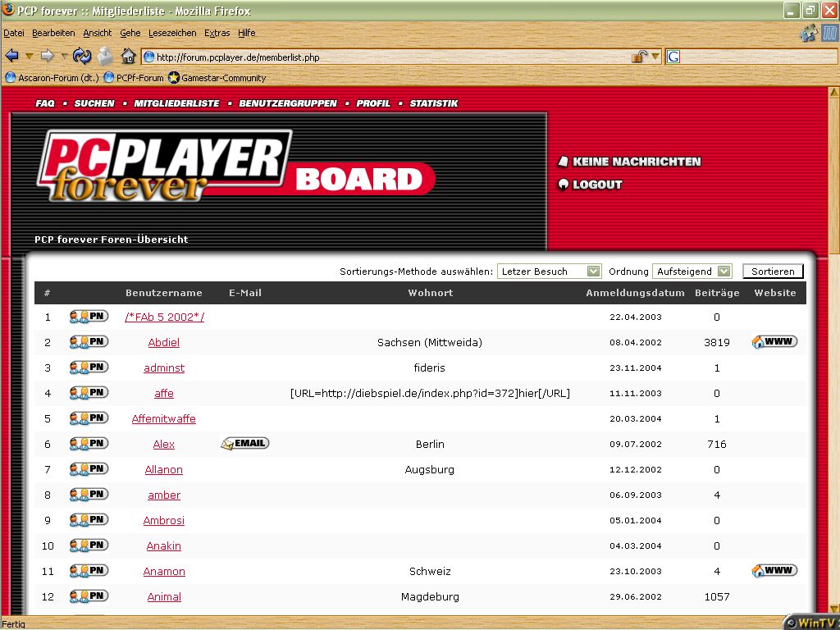Image resolution: width=840 pixels, height=630 pixels.
Task: Reload the page with the refresh icon
Action: click(82, 55)
